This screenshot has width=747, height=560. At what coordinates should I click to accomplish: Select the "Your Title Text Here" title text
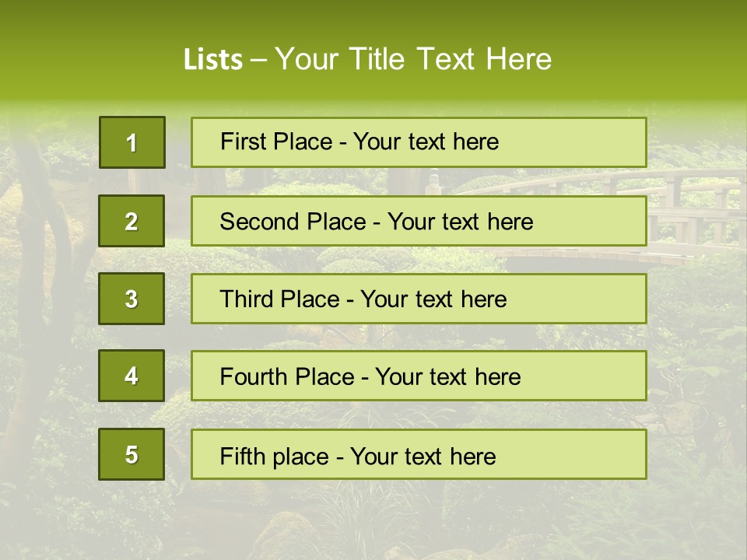tap(413, 60)
